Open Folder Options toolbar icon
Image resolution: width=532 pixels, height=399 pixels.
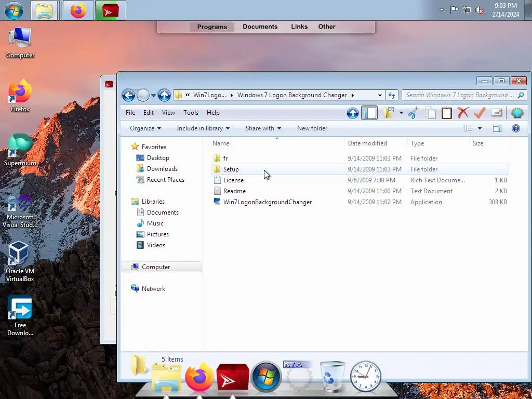388,113
